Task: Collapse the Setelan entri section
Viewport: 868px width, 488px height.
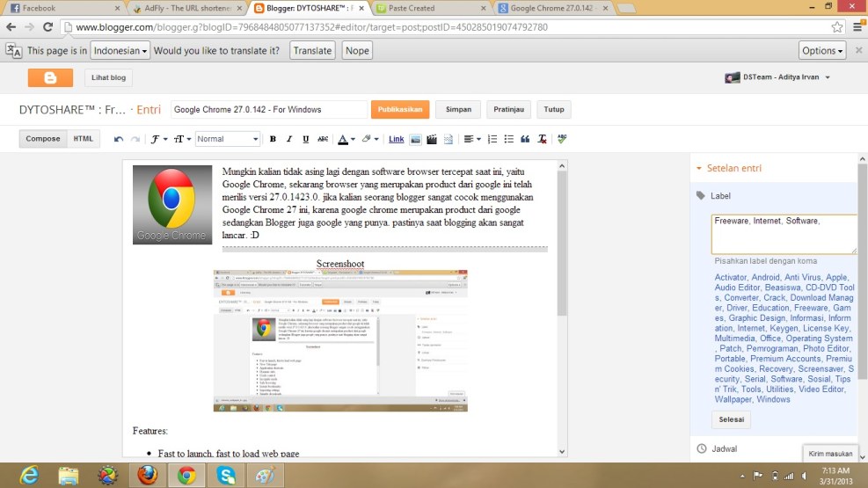Action: click(x=729, y=168)
